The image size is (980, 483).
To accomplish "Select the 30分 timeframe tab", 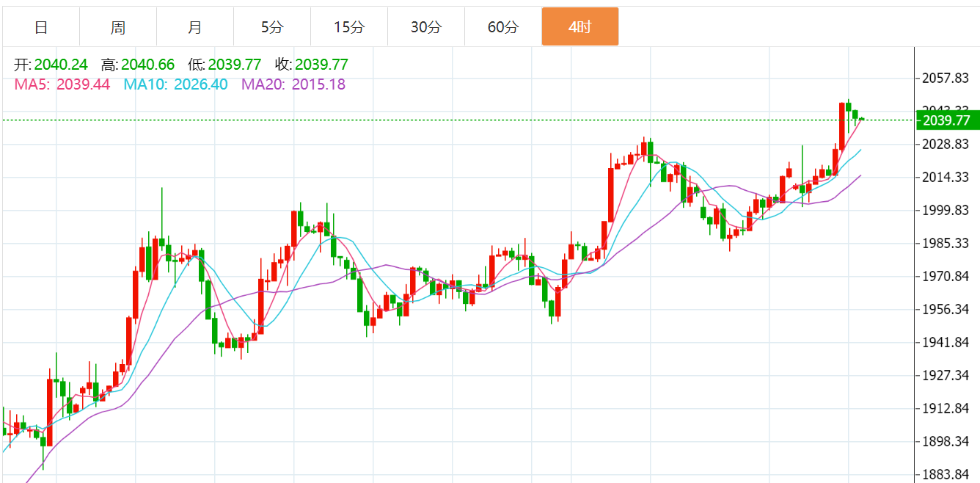I will coord(426,27).
